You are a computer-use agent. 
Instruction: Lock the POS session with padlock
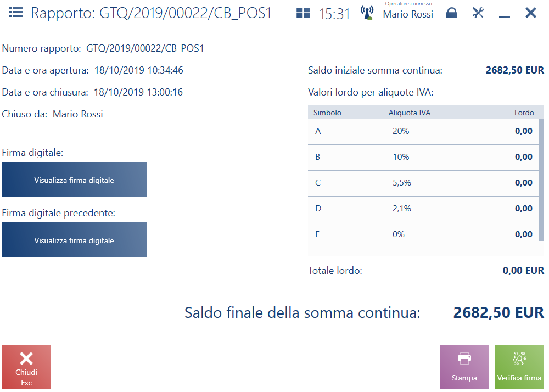coord(451,13)
